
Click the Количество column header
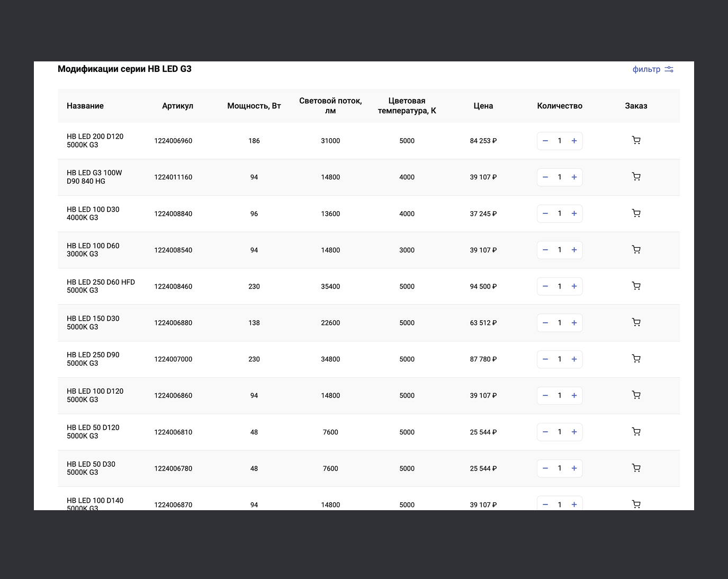560,106
